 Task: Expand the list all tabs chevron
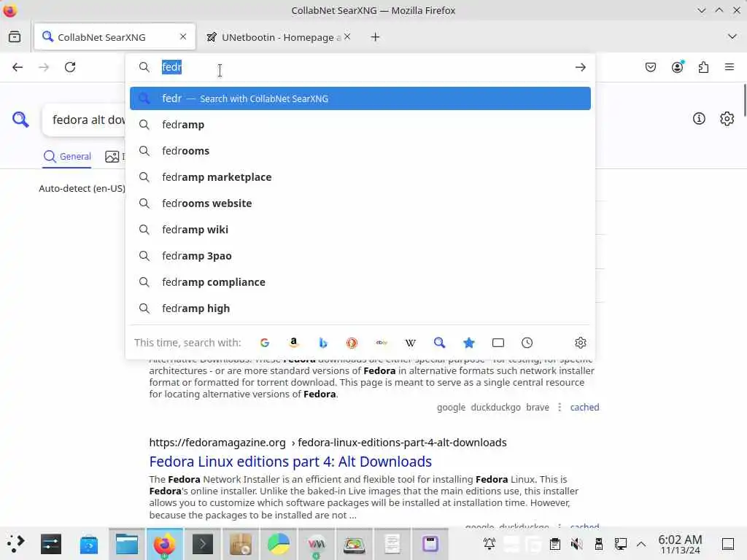click(732, 36)
